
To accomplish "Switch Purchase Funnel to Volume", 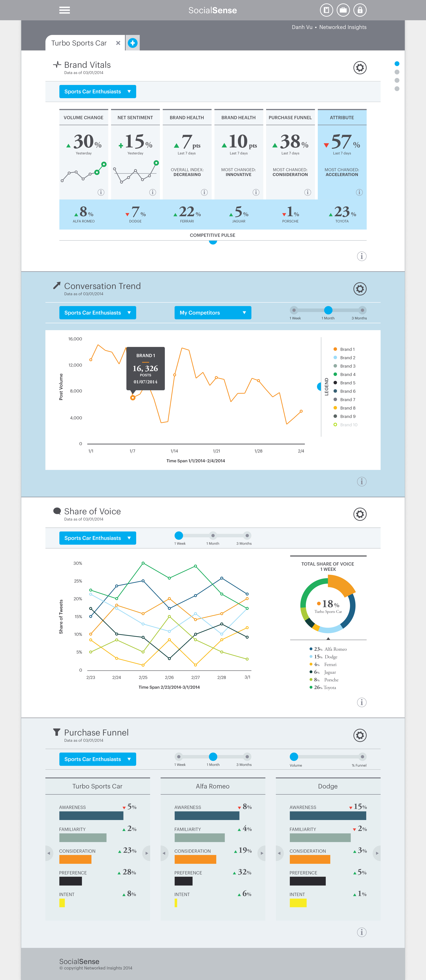I will pyautogui.click(x=294, y=757).
